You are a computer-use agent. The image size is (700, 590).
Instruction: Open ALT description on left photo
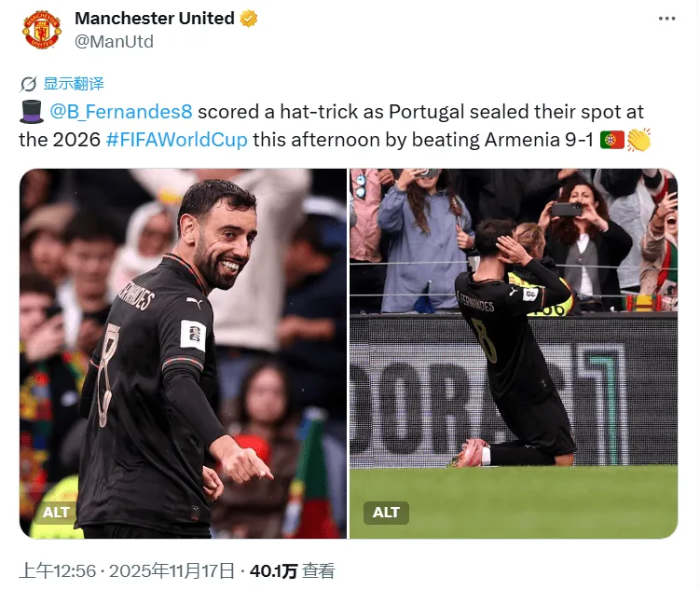click(56, 513)
